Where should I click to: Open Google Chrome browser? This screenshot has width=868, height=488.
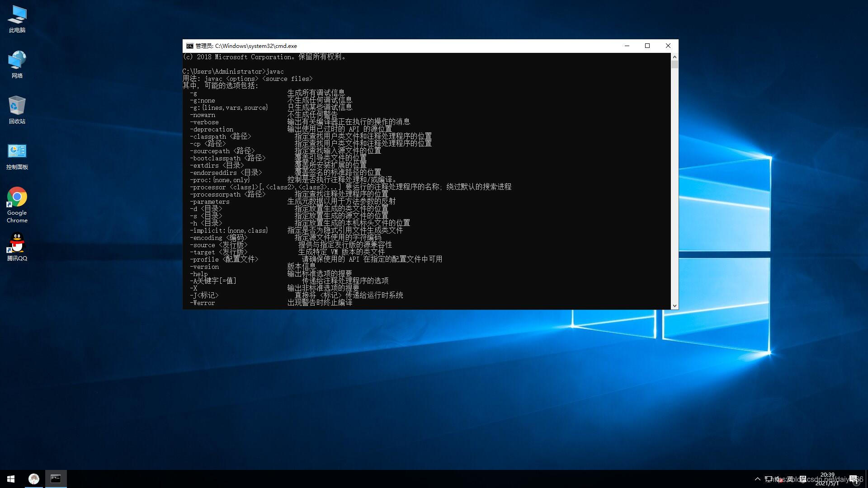click(16, 196)
